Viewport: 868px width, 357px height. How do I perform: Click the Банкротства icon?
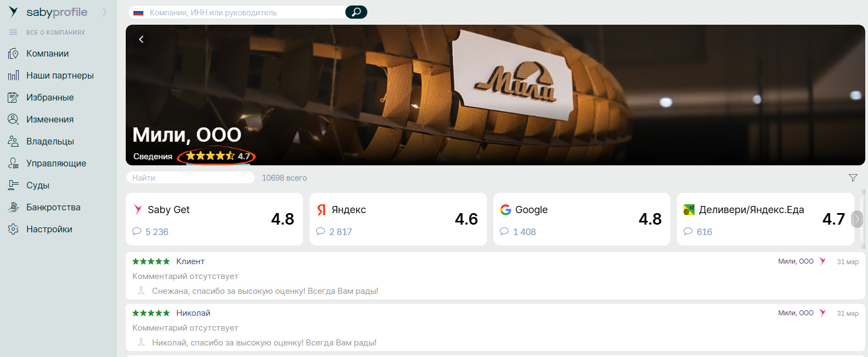[13, 207]
